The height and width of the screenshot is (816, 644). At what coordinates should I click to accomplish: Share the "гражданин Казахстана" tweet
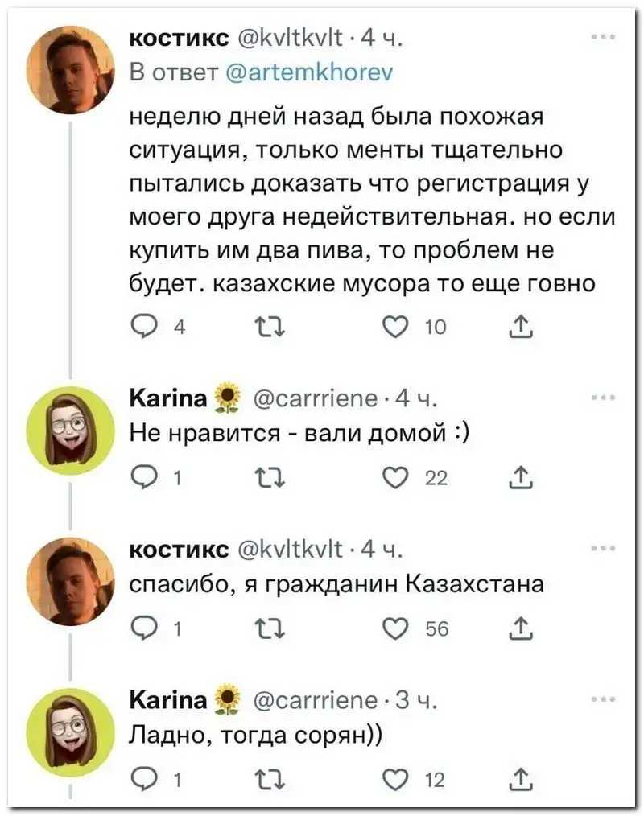click(x=518, y=630)
